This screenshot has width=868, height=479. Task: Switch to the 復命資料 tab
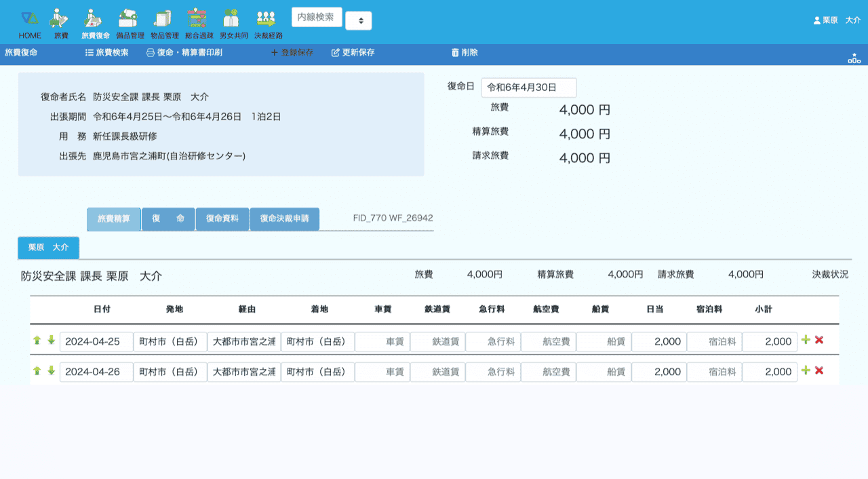point(222,219)
